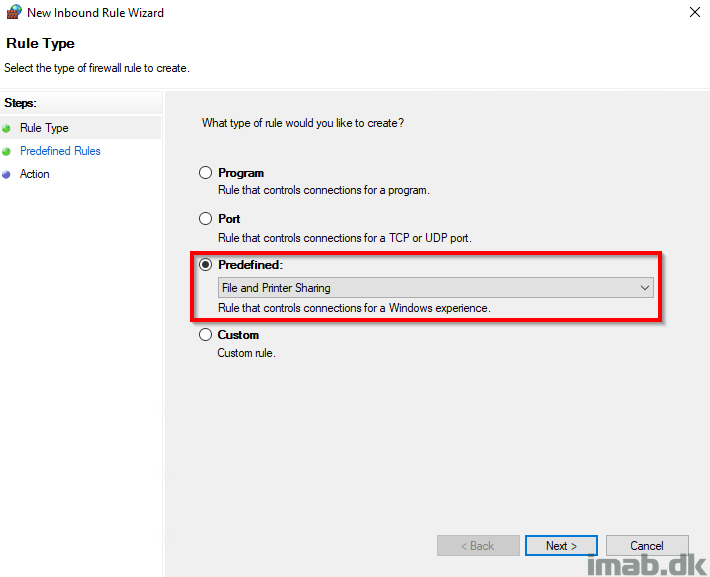This screenshot has width=710, height=577.
Task: Click the green bullet beside Rule Type step
Action: [x=7, y=128]
